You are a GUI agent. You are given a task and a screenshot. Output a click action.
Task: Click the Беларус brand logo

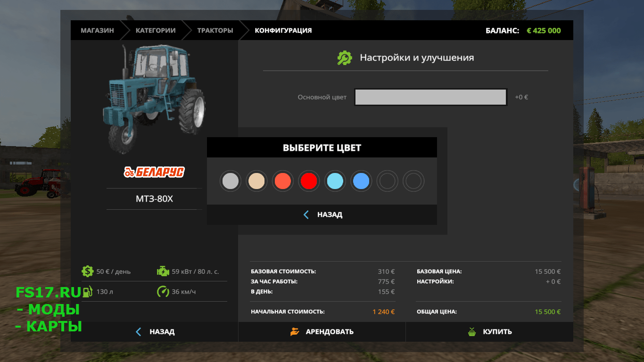[x=154, y=172]
